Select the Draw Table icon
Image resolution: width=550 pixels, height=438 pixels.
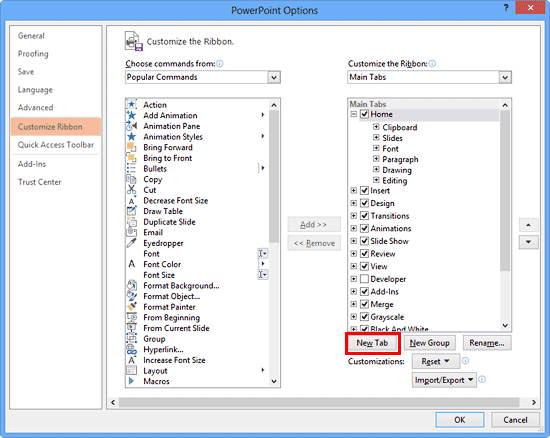tap(132, 211)
